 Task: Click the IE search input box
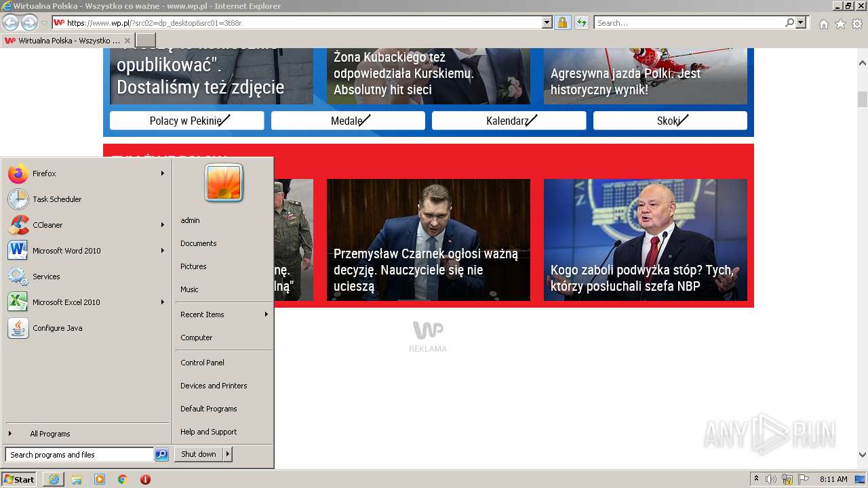tap(689, 22)
